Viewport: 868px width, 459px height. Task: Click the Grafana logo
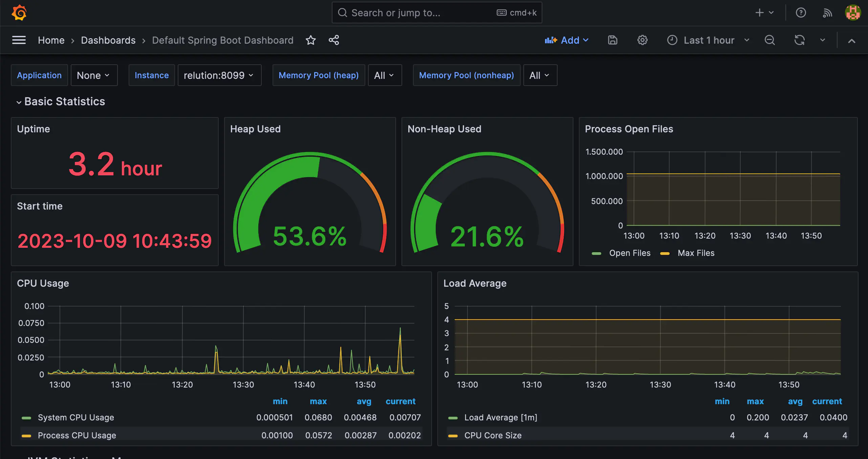point(19,13)
